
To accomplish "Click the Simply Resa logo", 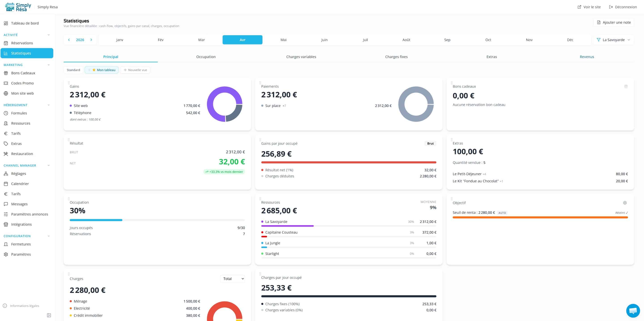I will [18, 7].
